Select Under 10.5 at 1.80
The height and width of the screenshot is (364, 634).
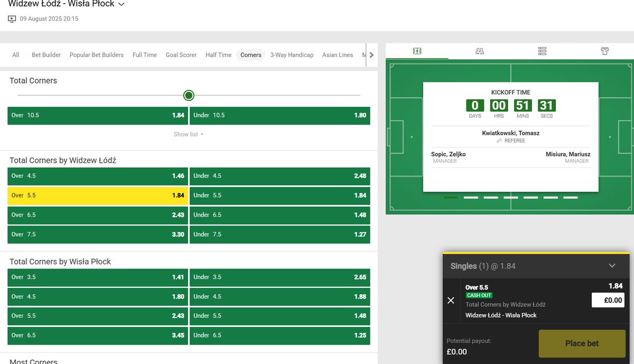(279, 115)
